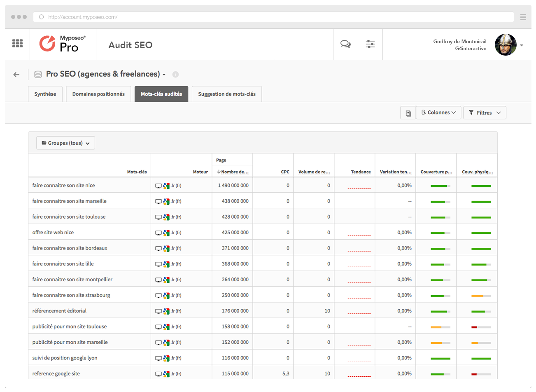536x392 pixels.
Task: Select the Mots-clés audités tab
Action: pos(161,94)
